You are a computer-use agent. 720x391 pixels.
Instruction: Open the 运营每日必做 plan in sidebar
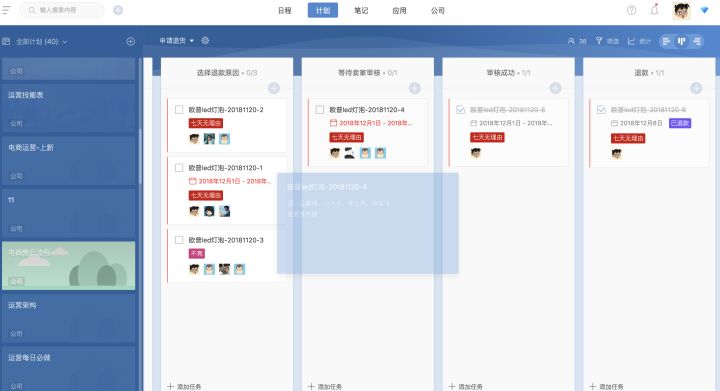[69, 369]
